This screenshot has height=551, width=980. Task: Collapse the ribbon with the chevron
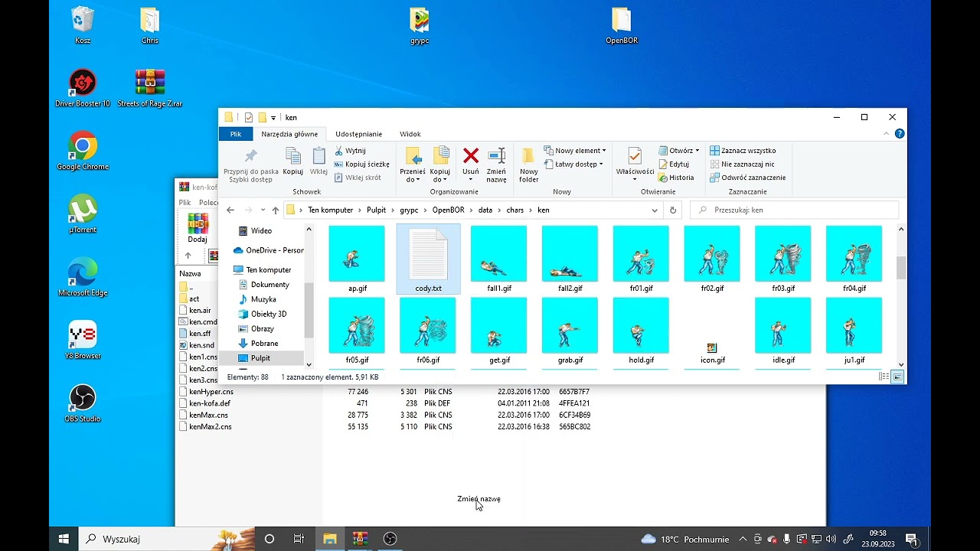click(887, 133)
